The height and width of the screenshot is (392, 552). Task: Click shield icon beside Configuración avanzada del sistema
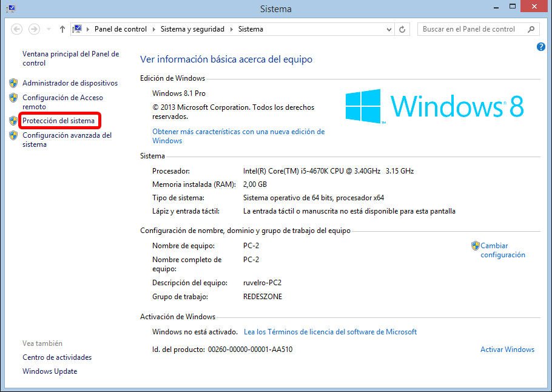point(13,135)
